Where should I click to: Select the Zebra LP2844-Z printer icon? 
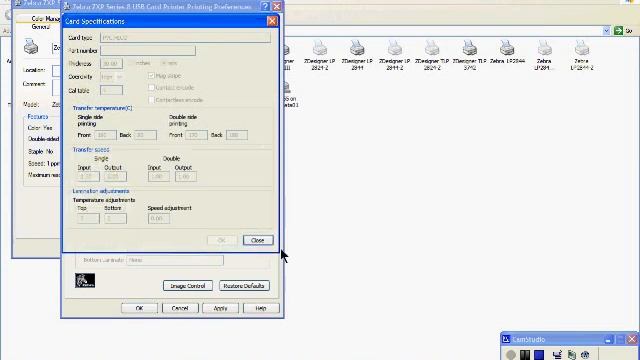click(x=582, y=48)
